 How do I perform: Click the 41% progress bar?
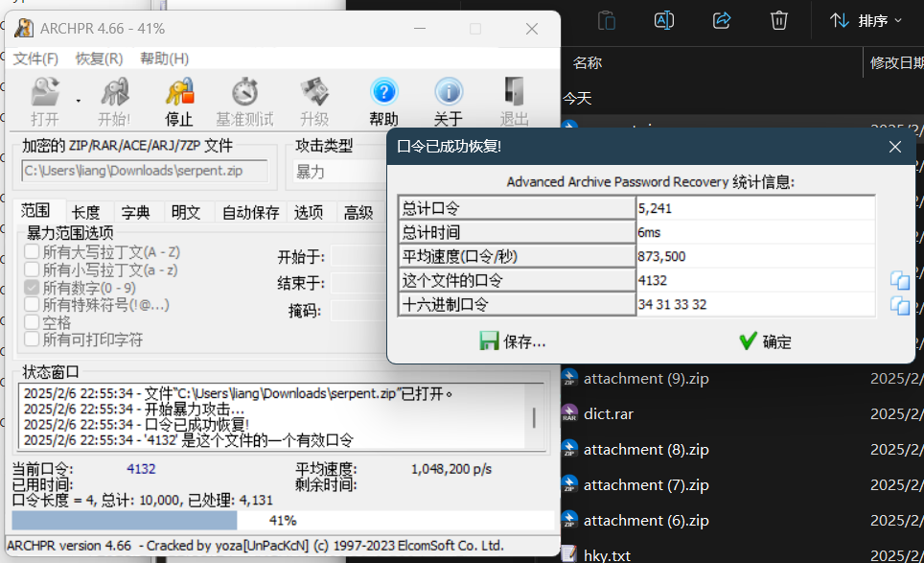coord(282,521)
